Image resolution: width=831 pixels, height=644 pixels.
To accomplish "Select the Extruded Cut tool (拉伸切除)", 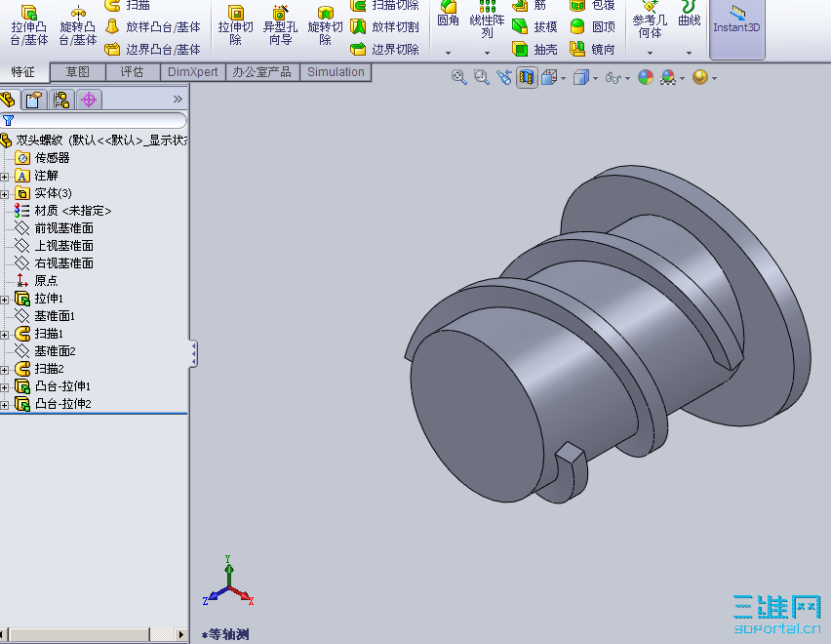I will pos(236,25).
